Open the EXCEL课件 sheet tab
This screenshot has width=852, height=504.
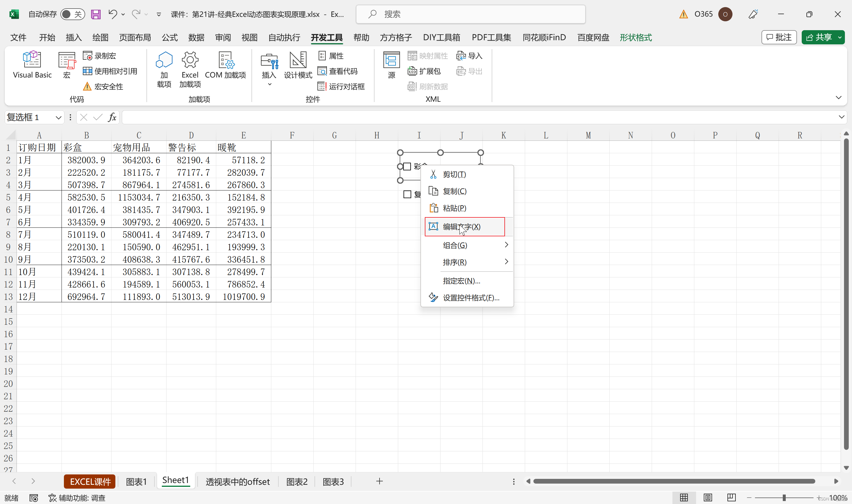90,482
